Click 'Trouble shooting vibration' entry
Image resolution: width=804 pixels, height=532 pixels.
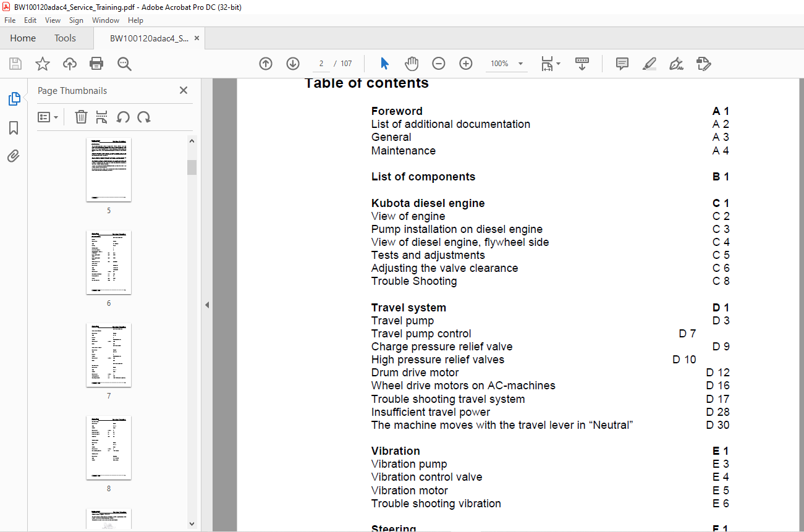pyautogui.click(x=436, y=504)
